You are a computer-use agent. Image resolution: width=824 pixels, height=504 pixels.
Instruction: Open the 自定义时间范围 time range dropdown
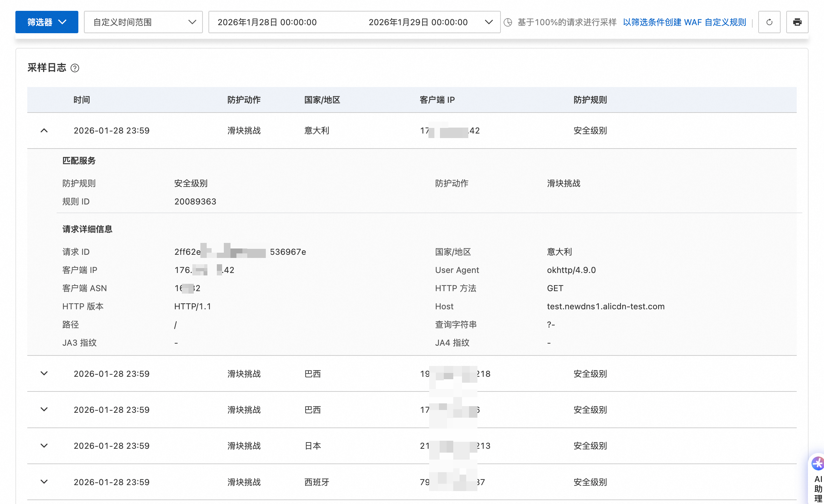tap(143, 22)
